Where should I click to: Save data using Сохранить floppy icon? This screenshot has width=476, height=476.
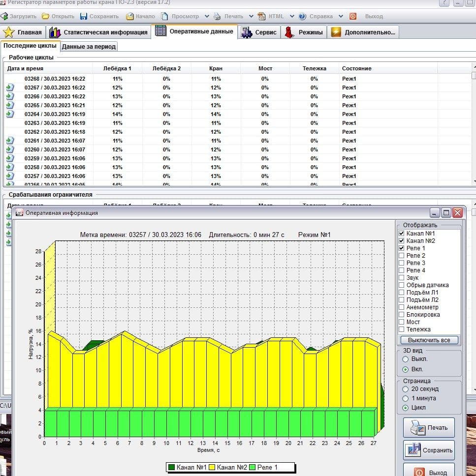[84, 16]
